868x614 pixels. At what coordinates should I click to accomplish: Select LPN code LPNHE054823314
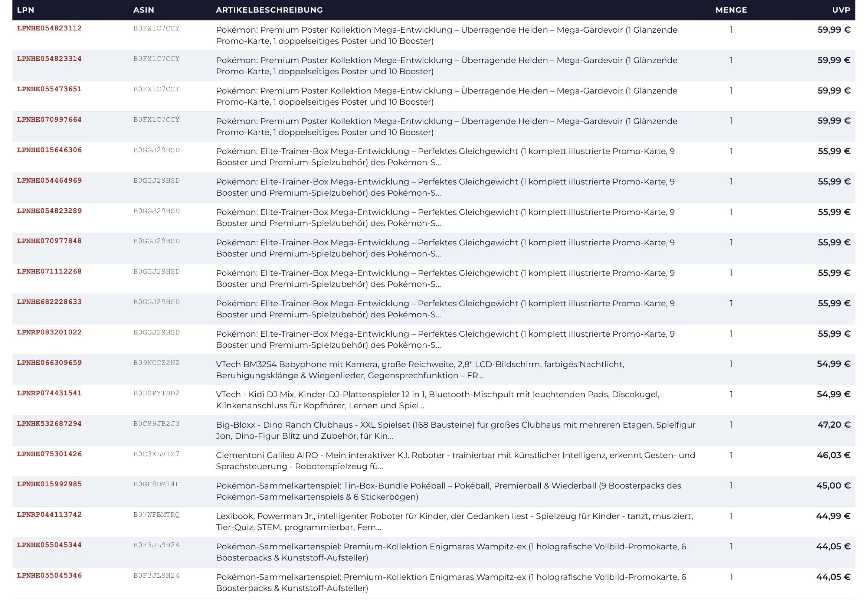pos(49,59)
